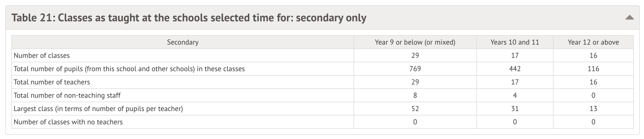Viewport: 644px width, 139px height.
Task: Select the 'Year 9 or below (or mixed)' header
Action: coord(415,42)
